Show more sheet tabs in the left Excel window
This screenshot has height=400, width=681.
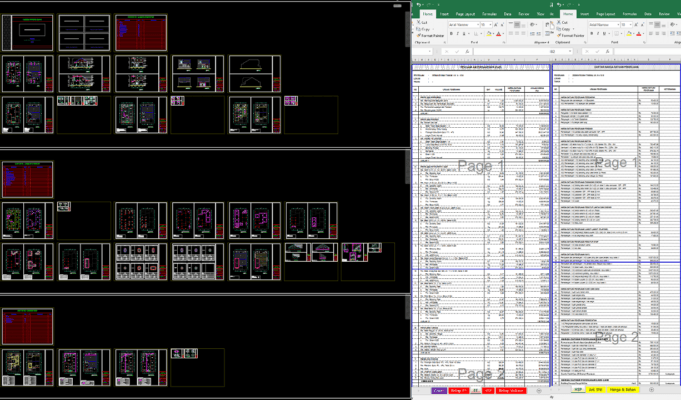[x=420, y=390]
